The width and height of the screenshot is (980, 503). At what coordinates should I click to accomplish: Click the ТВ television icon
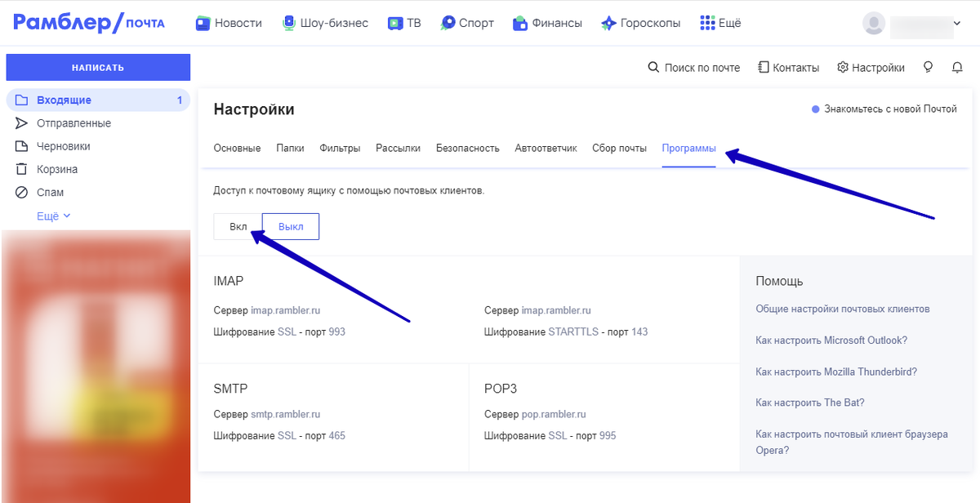click(395, 23)
